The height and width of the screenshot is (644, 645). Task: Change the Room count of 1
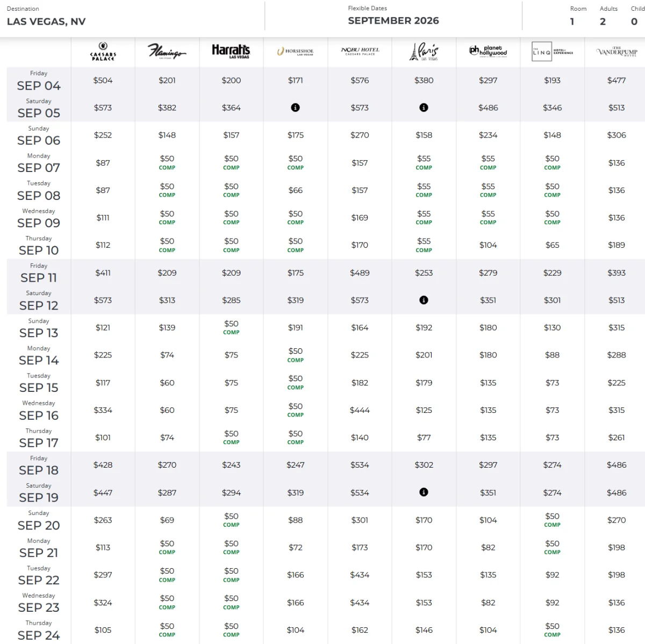(x=572, y=22)
